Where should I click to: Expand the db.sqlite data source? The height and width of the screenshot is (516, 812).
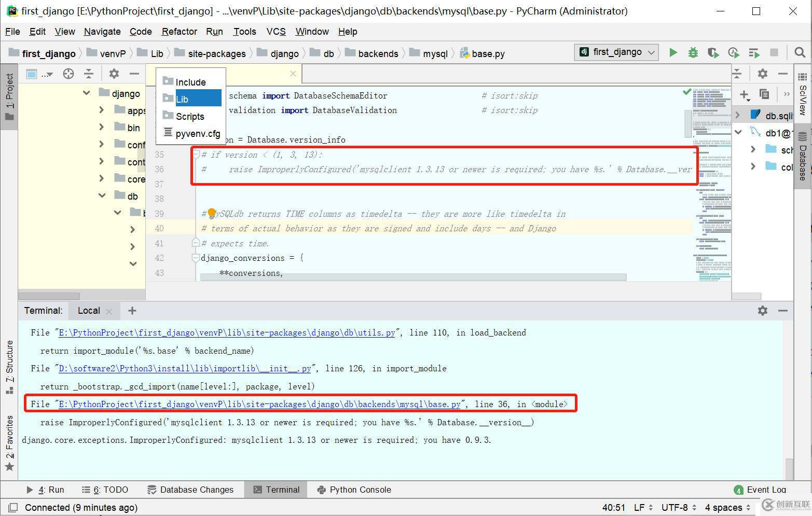coord(738,115)
